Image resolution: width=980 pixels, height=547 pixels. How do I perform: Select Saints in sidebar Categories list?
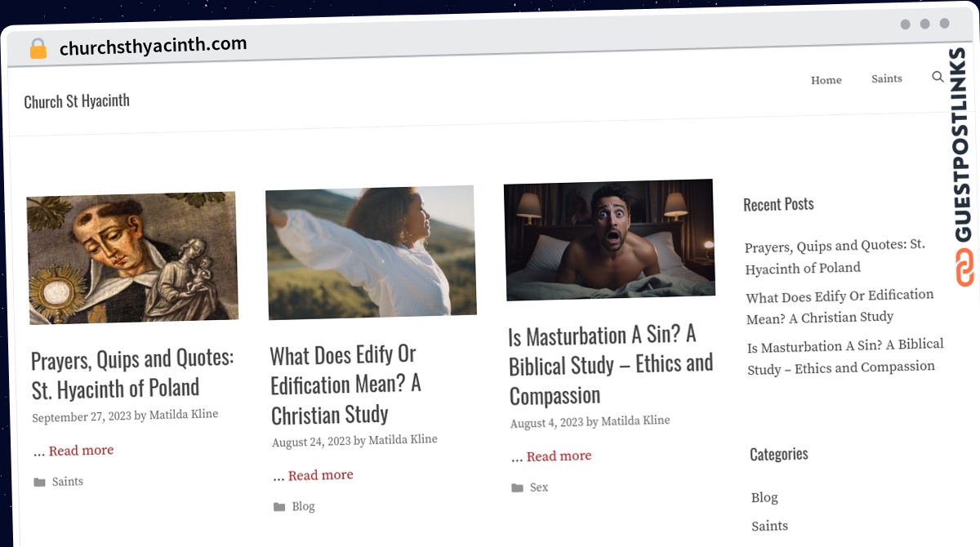(770, 526)
